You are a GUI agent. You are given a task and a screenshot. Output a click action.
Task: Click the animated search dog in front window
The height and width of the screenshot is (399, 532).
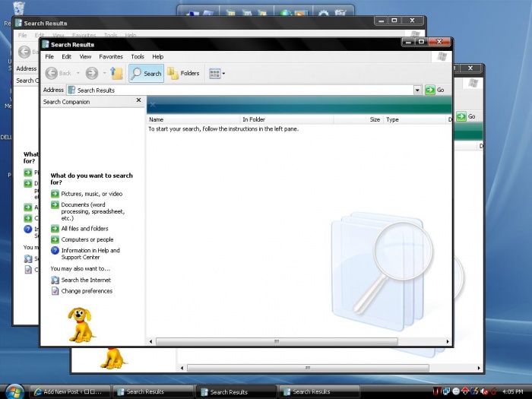coord(81,325)
